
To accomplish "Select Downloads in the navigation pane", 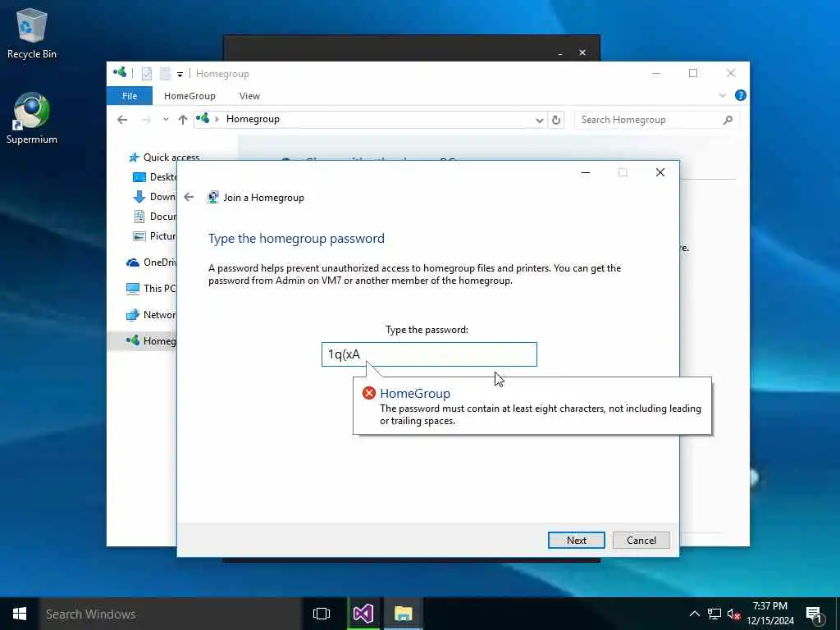I will pos(154,197).
